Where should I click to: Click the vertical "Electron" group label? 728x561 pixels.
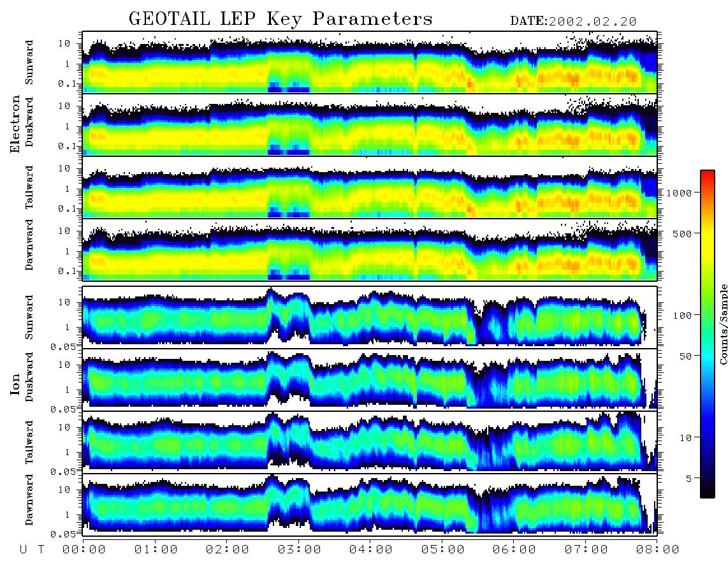coord(15,124)
